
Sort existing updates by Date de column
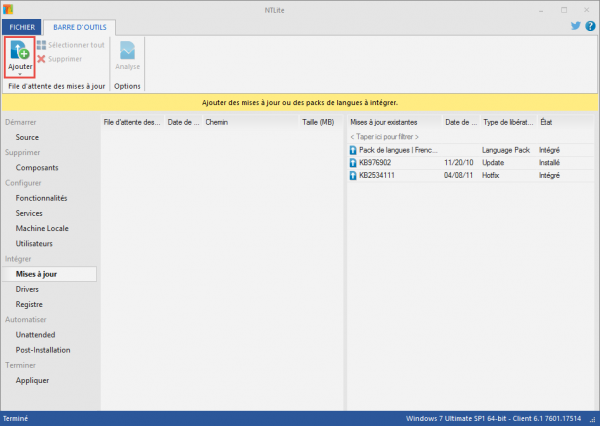461,122
